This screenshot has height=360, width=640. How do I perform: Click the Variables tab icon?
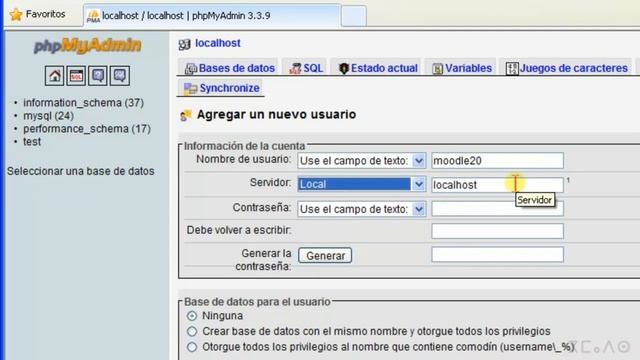coord(438,69)
